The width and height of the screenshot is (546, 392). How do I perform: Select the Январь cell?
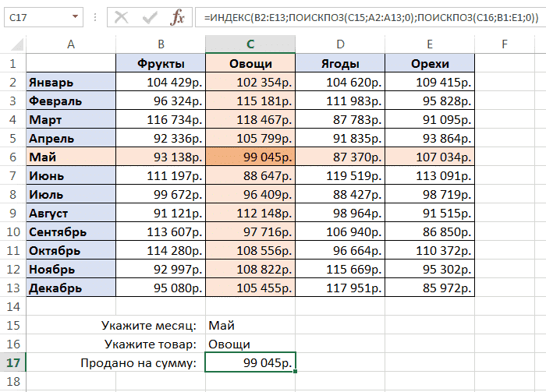pyautogui.click(x=71, y=82)
